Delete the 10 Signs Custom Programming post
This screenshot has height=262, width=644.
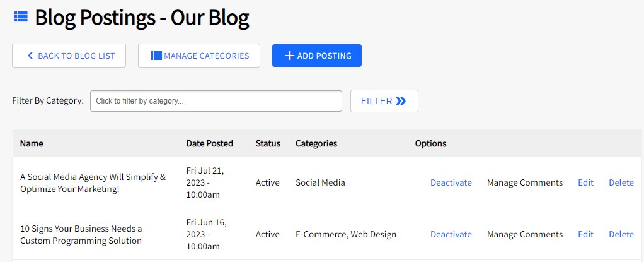pos(621,234)
